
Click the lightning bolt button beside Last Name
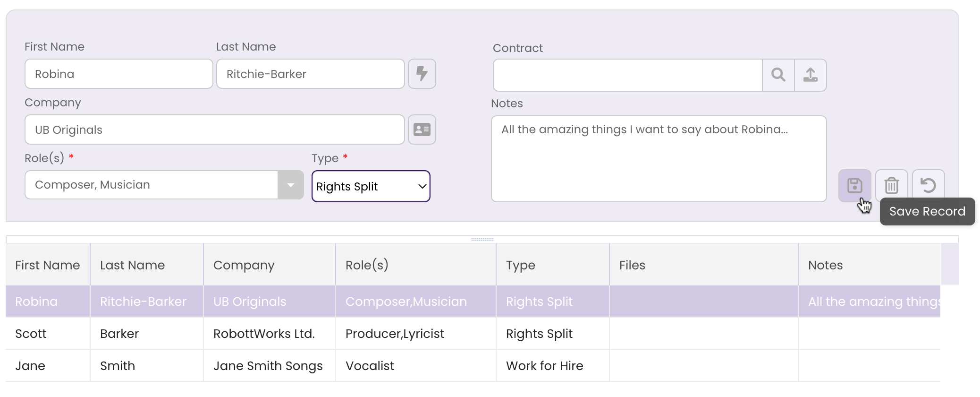click(422, 74)
